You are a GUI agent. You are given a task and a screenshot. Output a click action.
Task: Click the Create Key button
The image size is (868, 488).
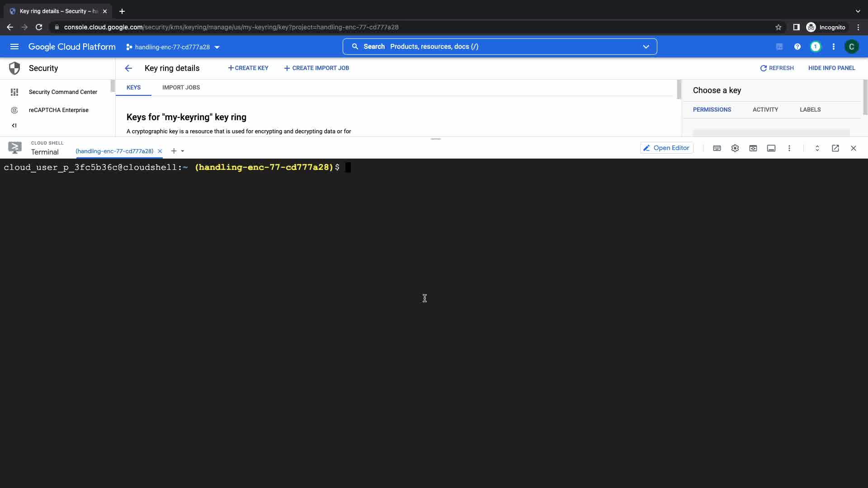248,68
